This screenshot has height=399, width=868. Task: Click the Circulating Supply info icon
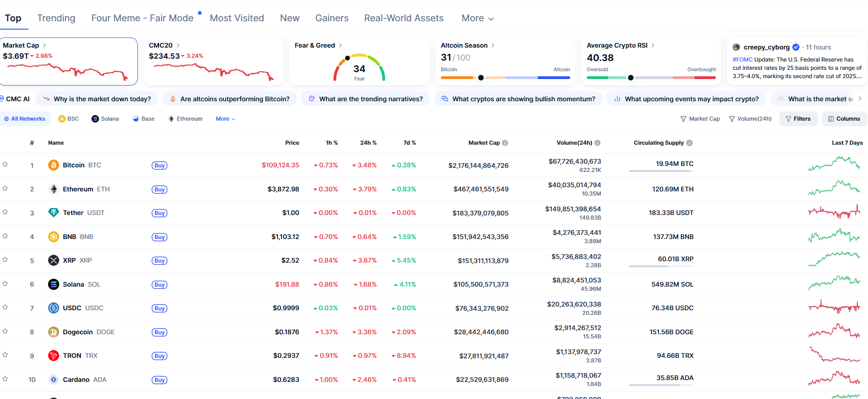click(x=689, y=143)
